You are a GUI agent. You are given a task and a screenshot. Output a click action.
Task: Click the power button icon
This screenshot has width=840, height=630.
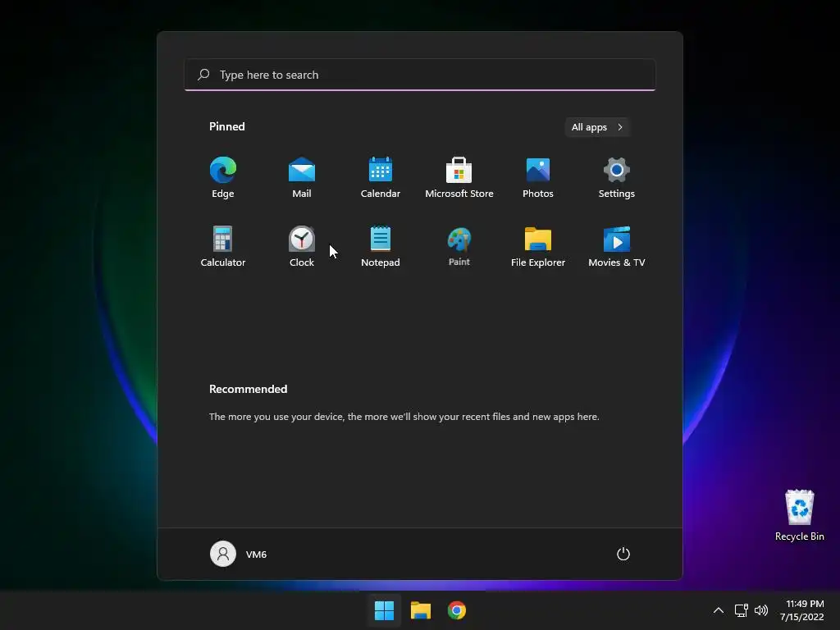point(623,554)
